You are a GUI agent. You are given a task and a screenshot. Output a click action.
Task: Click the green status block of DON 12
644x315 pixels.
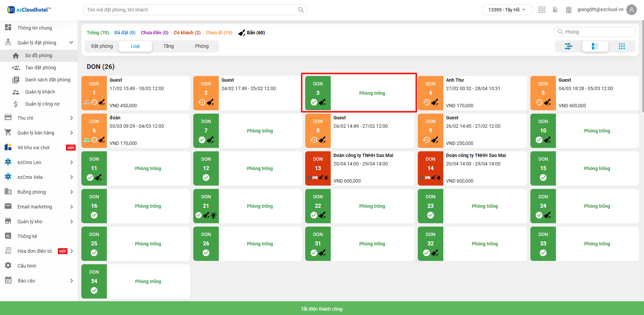[x=206, y=168]
